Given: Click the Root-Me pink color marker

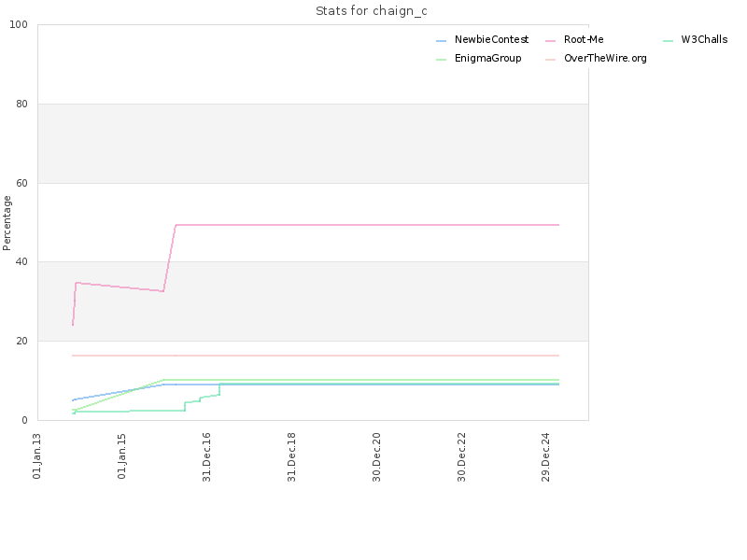Looking at the screenshot, I should point(551,41).
